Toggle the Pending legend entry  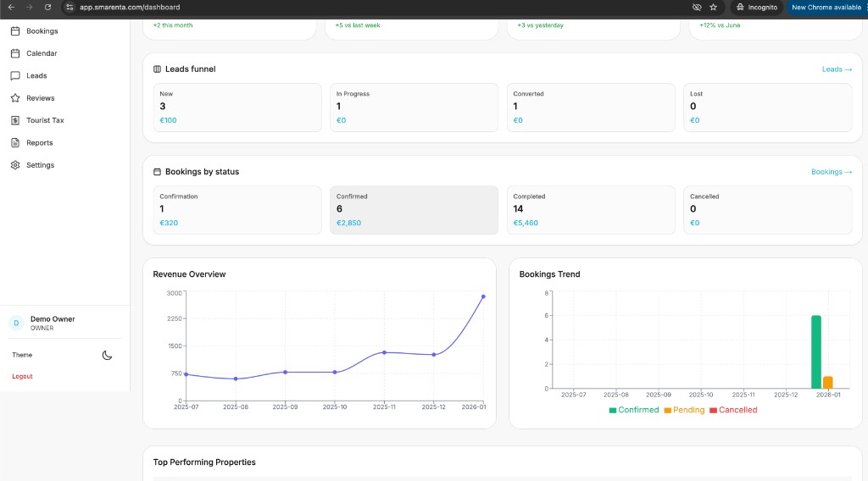coord(684,410)
